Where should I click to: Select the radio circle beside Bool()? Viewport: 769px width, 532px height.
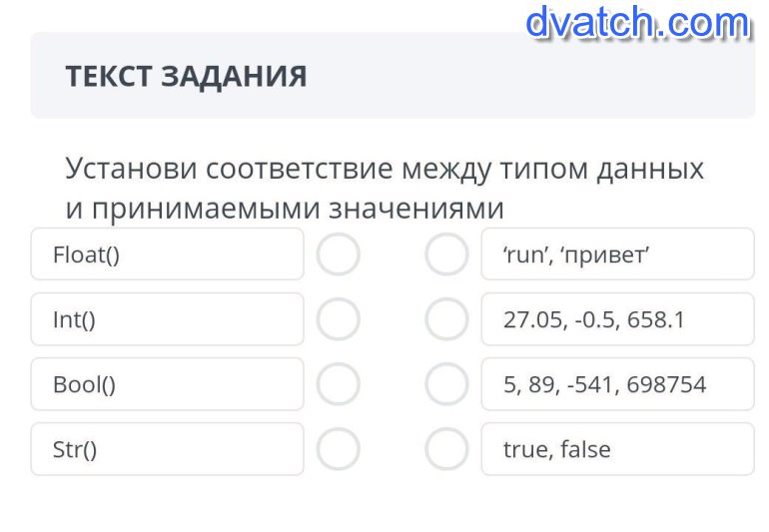339,384
